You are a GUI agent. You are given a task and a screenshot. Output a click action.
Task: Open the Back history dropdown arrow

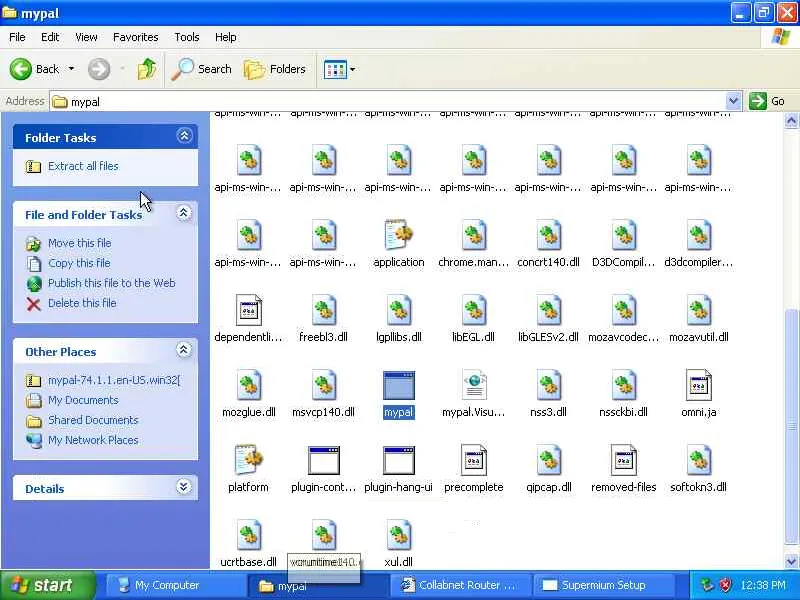click(71, 69)
